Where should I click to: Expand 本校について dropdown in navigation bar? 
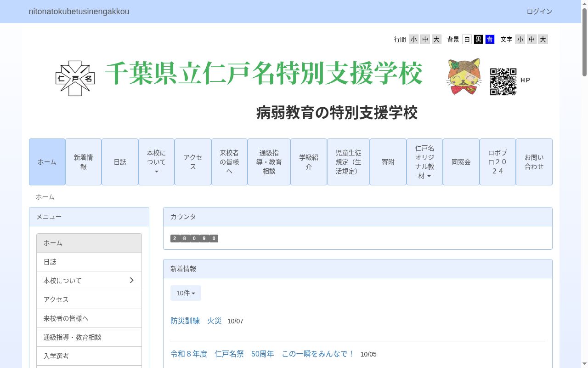click(156, 162)
